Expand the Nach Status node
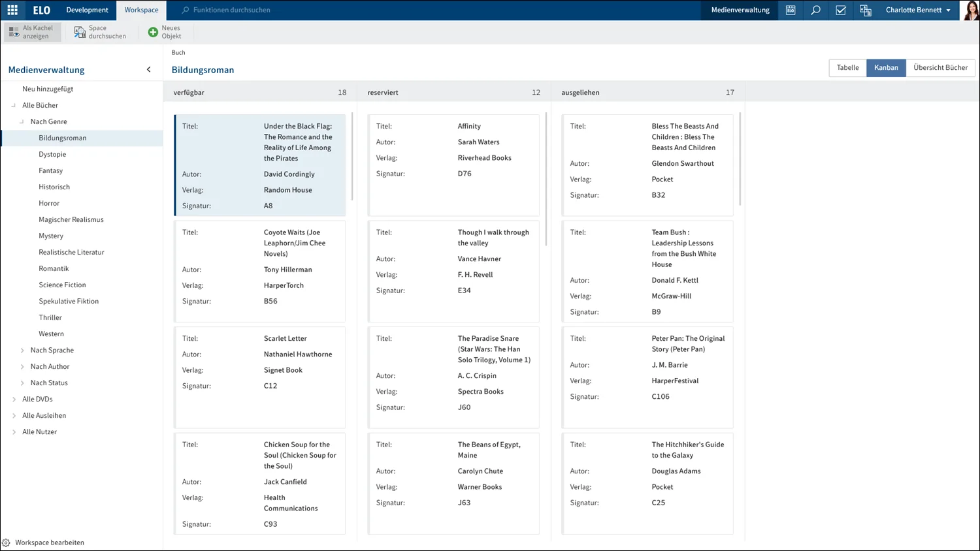The width and height of the screenshot is (980, 551). (x=22, y=383)
